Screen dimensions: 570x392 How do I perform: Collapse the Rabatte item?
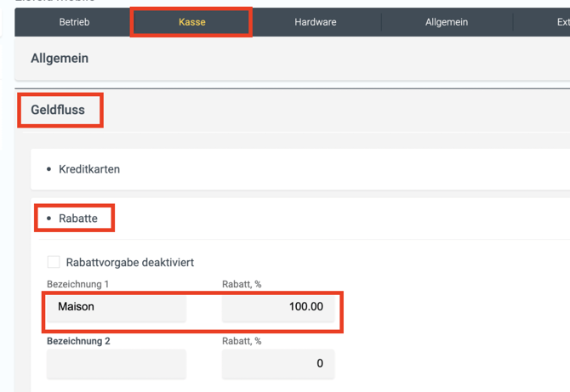tap(78, 219)
